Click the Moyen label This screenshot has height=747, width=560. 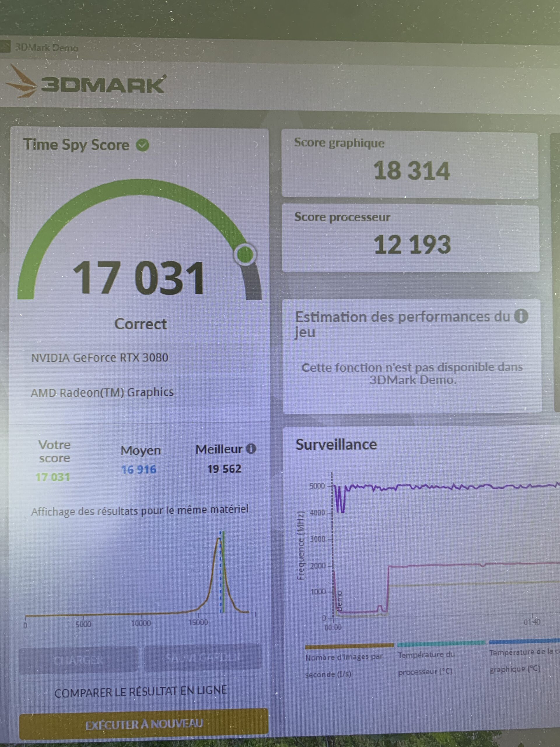[141, 450]
